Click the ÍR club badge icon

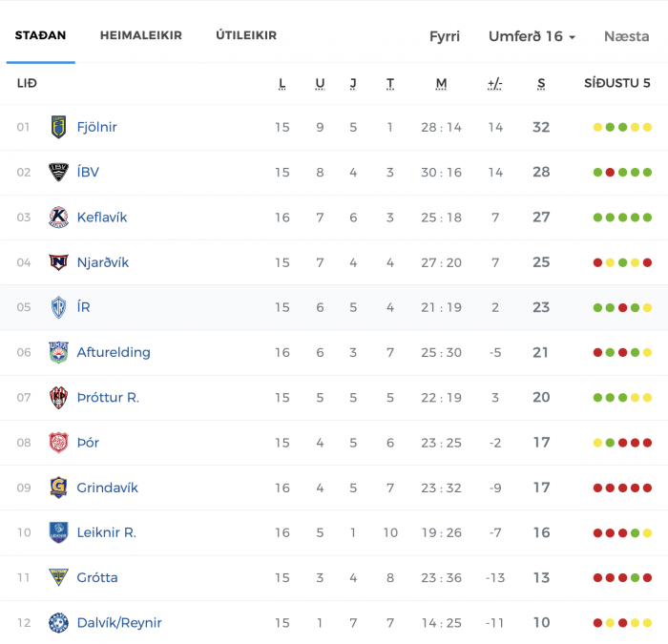click(x=58, y=307)
